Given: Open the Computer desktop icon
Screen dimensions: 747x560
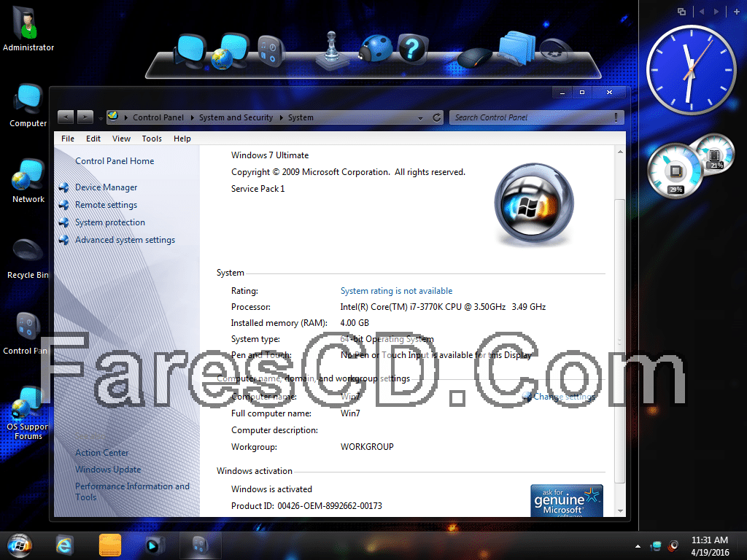Looking at the screenshot, I should [x=28, y=106].
